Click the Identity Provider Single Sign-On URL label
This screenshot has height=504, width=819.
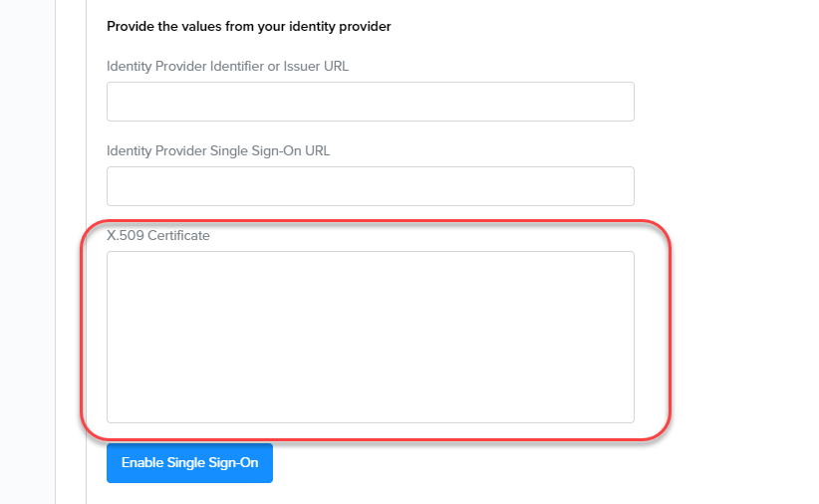(218, 151)
